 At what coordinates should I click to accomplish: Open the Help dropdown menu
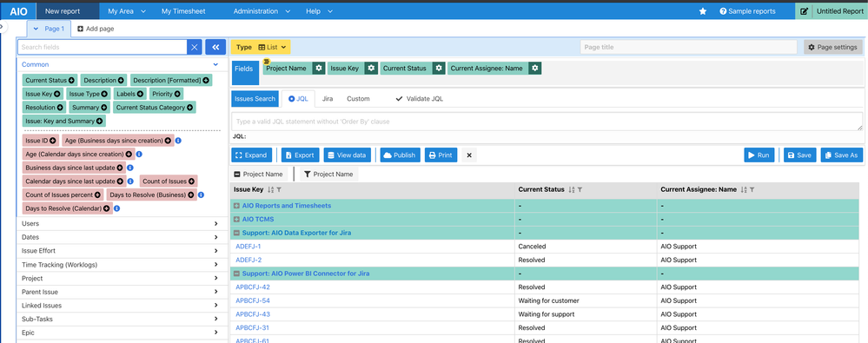pos(320,11)
